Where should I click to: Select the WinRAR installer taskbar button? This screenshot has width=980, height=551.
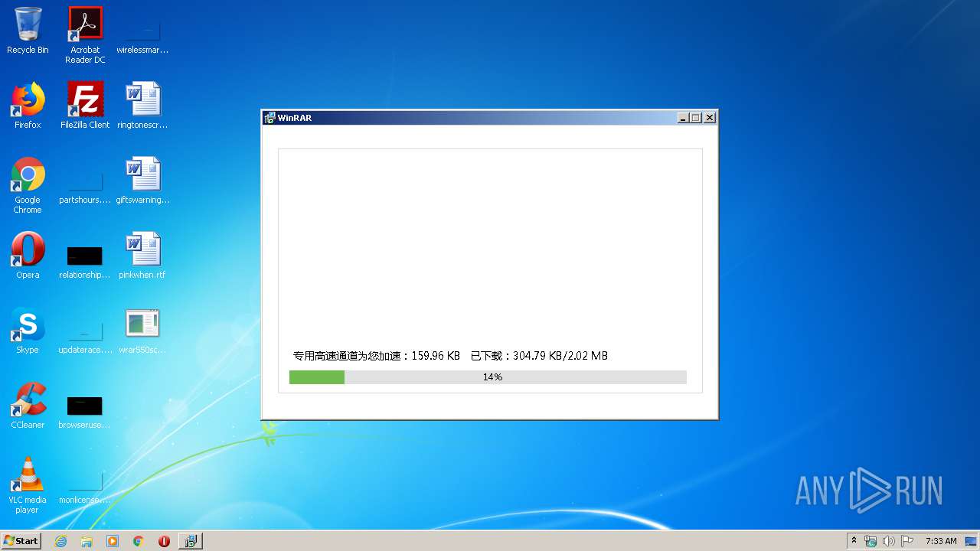(191, 541)
